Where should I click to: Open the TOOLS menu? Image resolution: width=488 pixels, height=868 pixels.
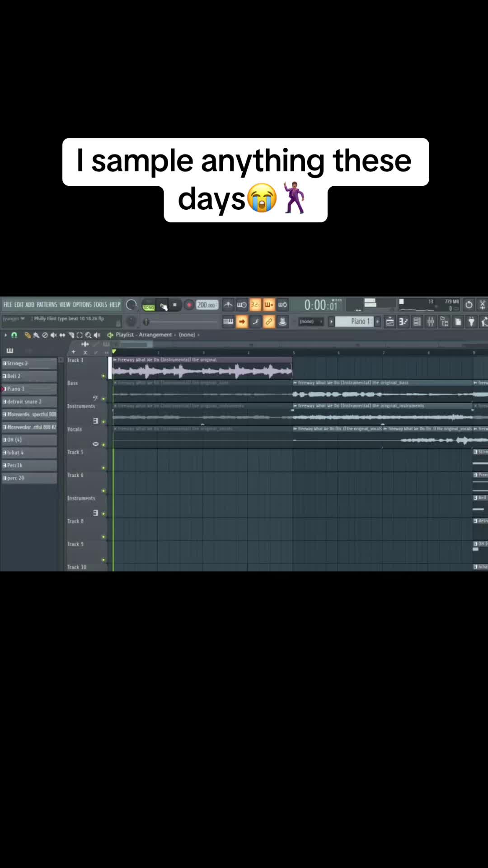[x=100, y=305]
